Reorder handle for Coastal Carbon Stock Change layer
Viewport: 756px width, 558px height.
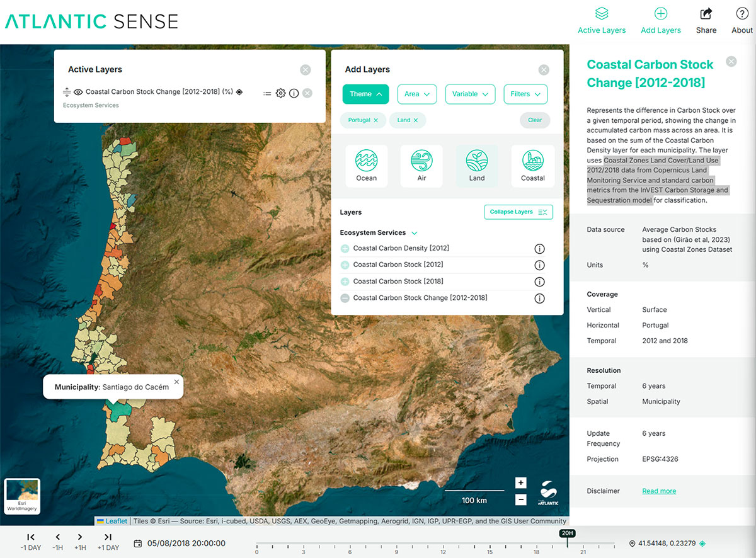[x=67, y=93]
